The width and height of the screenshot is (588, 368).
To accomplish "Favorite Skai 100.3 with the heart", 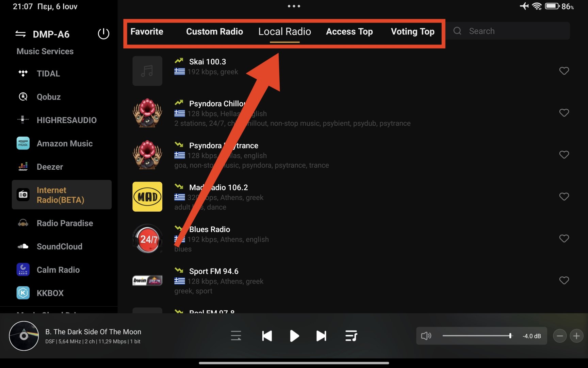I will [x=564, y=71].
